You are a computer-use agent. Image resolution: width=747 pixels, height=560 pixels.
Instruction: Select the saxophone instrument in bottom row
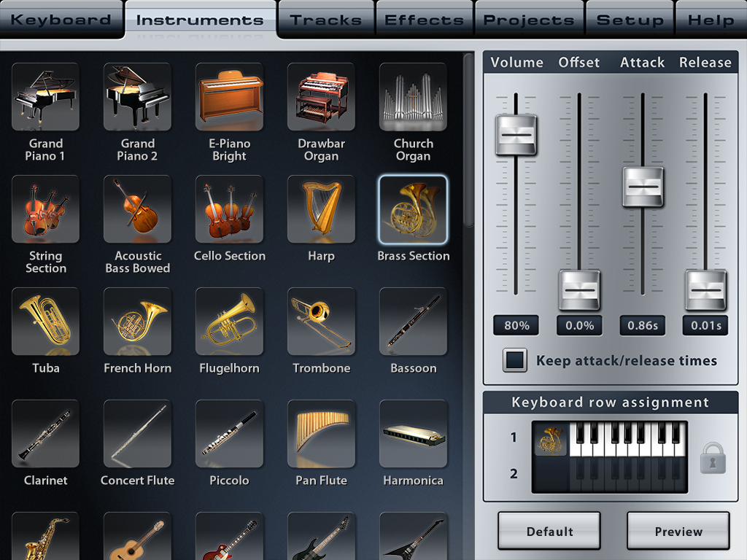pyautogui.click(x=45, y=536)
